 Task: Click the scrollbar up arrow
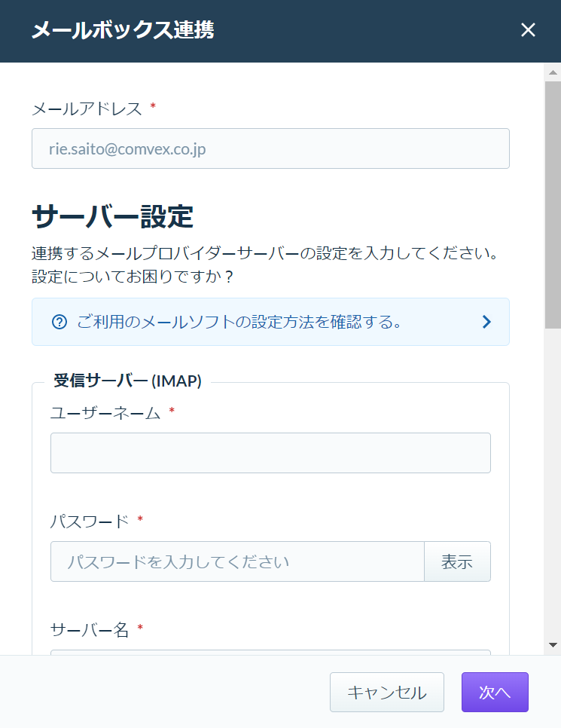click(553, 72)
